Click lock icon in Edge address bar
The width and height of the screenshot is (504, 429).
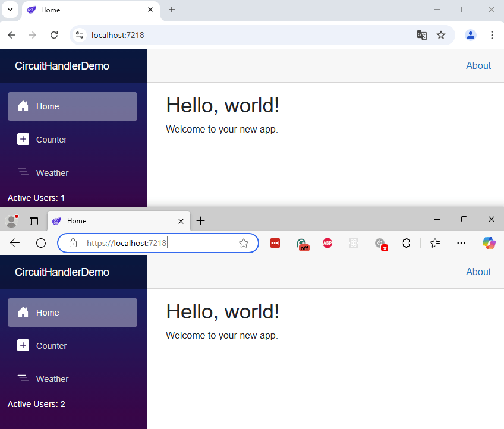(73, 243)
